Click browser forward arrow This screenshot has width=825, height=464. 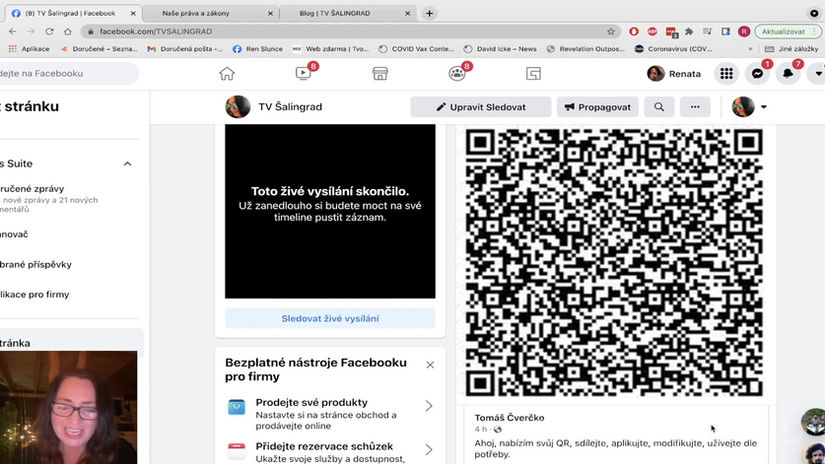tap(31, 32)
